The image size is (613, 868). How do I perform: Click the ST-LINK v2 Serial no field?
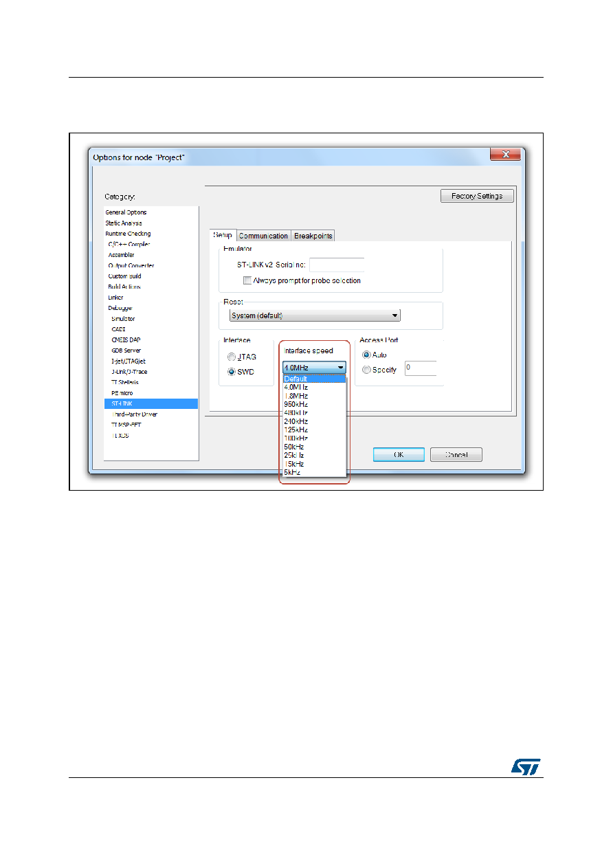(x=337, y=265)
